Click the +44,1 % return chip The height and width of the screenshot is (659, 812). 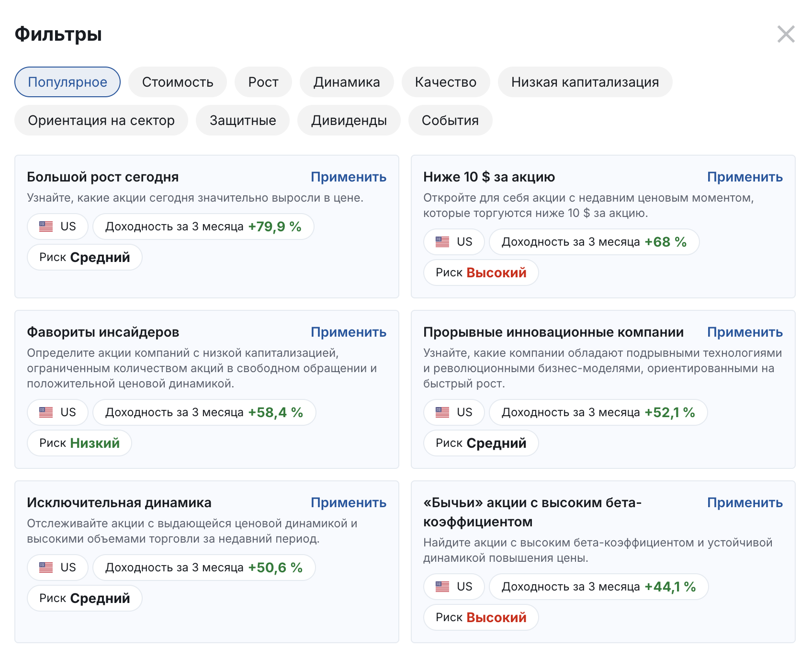599,587
